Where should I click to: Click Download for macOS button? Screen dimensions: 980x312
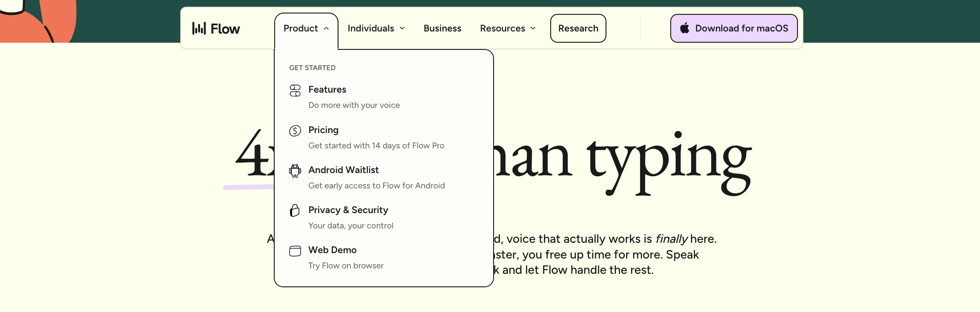click(734, 28)
